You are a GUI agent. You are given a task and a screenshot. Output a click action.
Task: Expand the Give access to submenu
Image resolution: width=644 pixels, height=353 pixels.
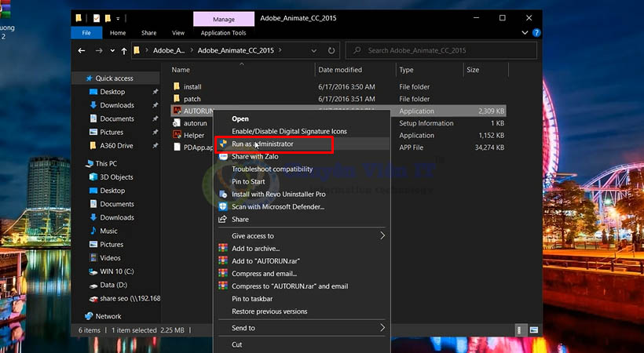pos(382,236)
